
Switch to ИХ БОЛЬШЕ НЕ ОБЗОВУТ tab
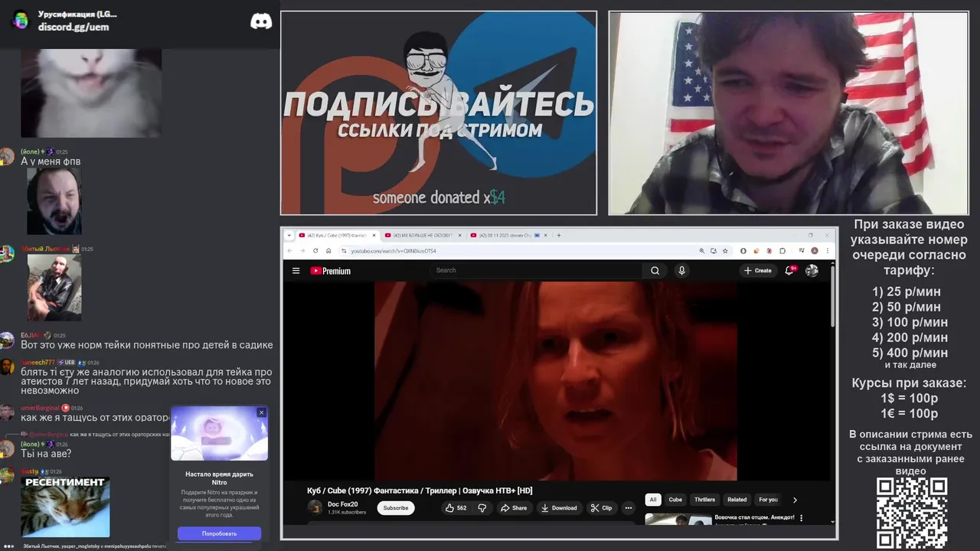(423, 235)
